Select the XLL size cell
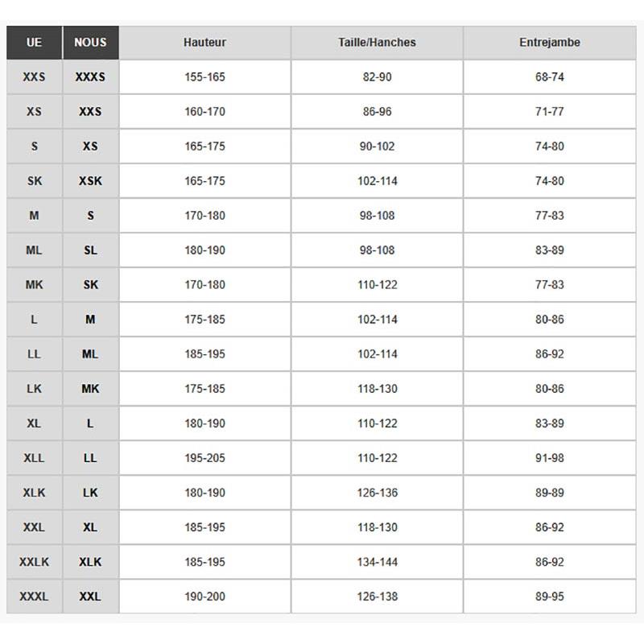This screenshot has height=644, width=644. tap(34, 458)
